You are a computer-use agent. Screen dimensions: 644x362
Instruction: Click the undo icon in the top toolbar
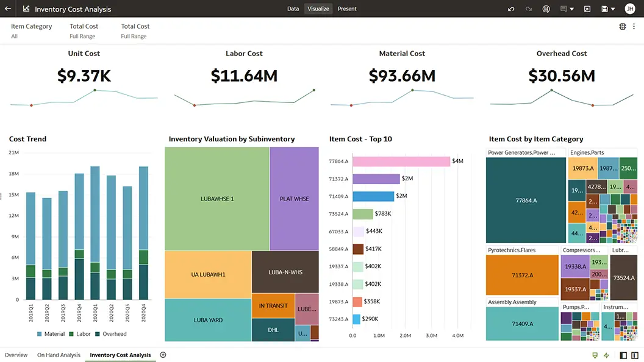pyautogui.click(x=511, y=9)
